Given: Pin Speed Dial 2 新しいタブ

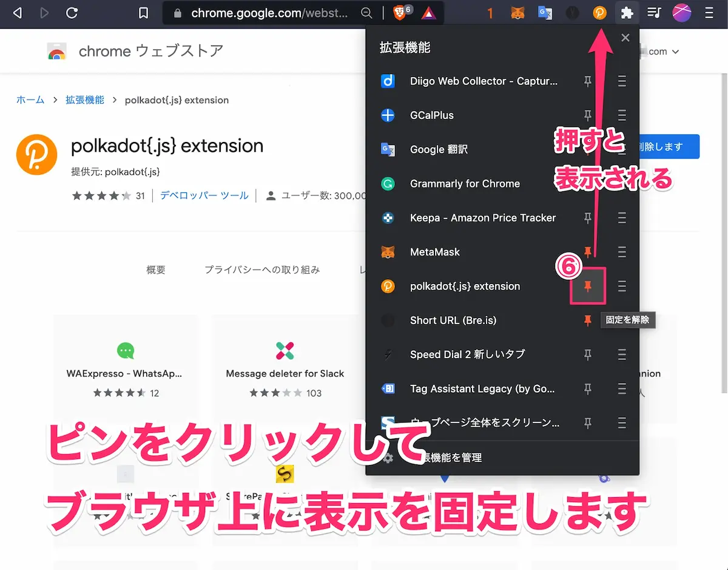Looking at the screenshot, I should click(x=587, y=355).
